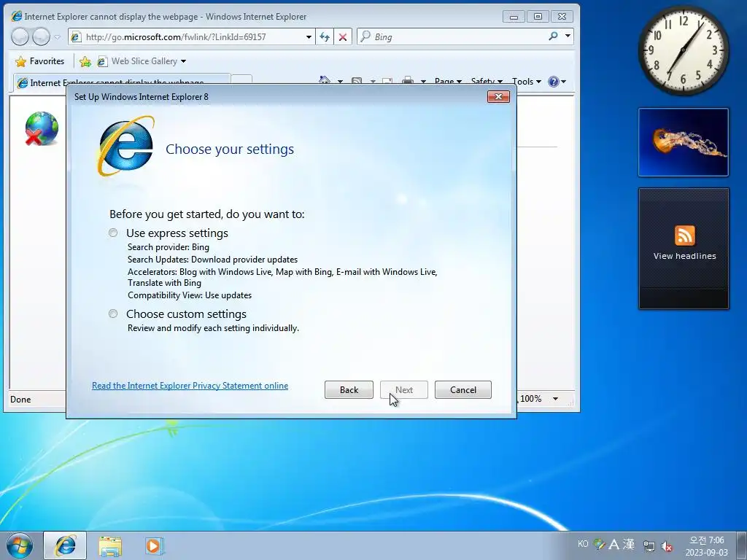Open the Favorites star button
The width and height of the screenshot is (747, 560).
click(x=40, y=61)
